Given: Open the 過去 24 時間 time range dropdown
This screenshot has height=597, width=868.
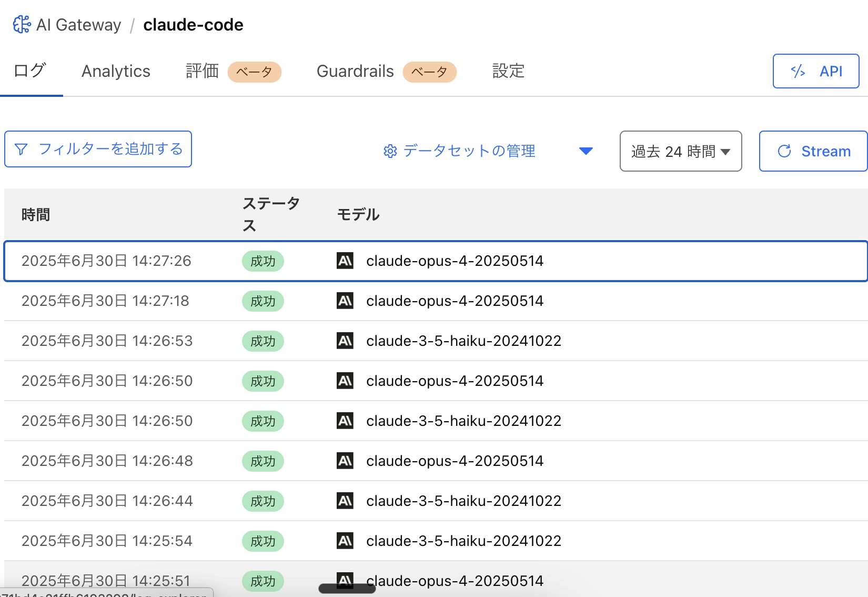Looking at the screenshot, I should tap(681, 151).
